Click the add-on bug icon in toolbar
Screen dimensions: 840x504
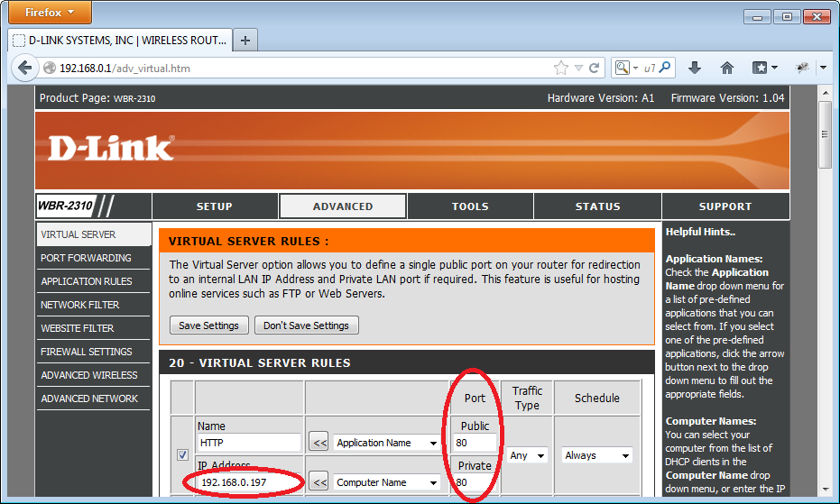(x=802, y=68)
